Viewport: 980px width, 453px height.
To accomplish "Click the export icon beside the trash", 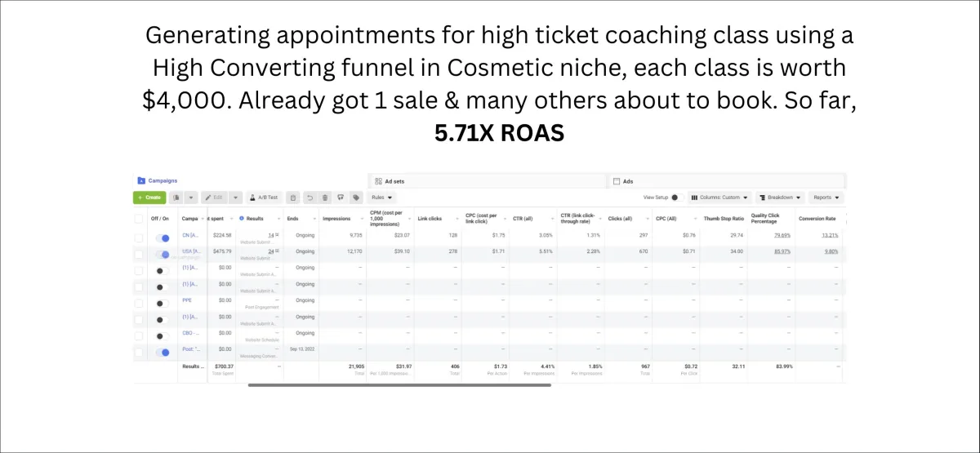I will pos(341,198).
